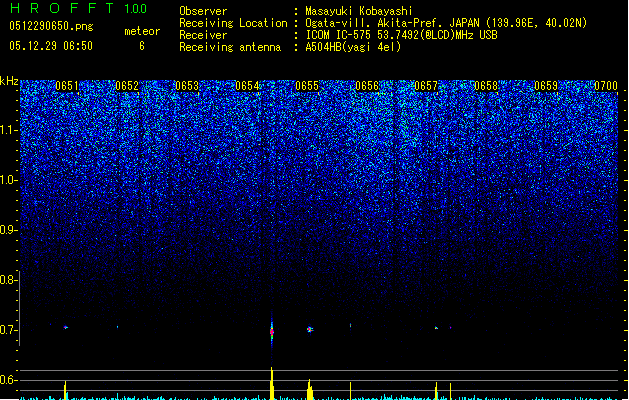Click the 0654 time marker

click(247, 86)
